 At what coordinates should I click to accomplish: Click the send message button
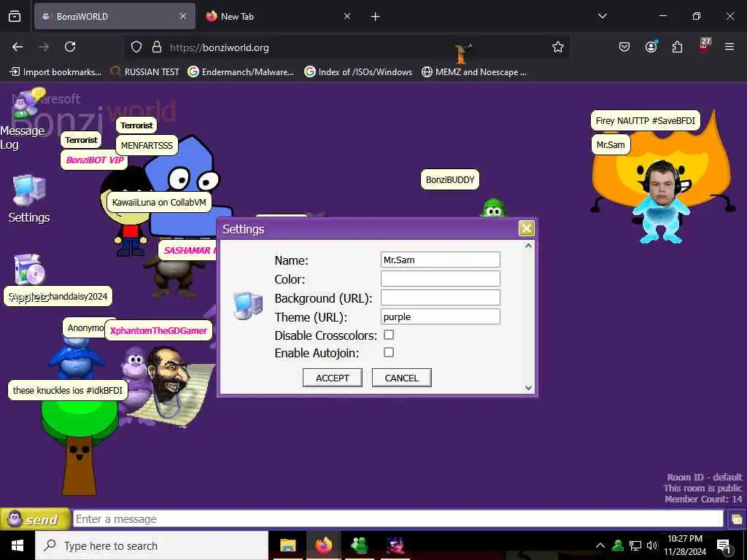coord(34,519)
